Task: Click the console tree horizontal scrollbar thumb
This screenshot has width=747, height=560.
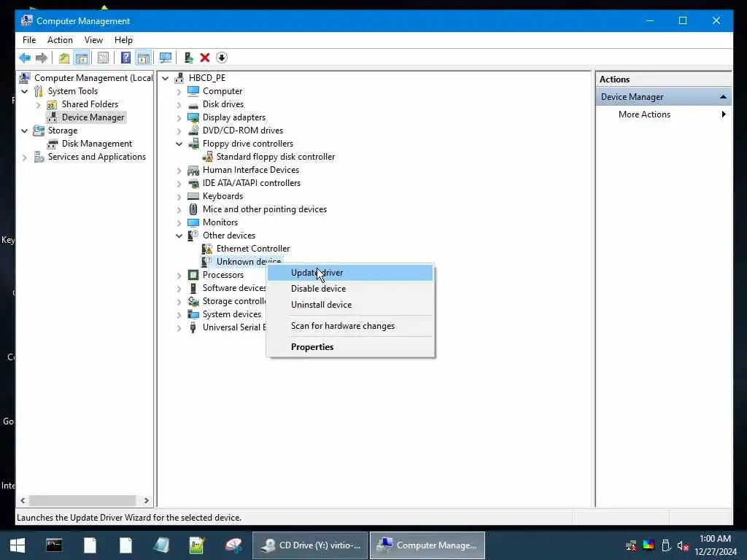Action: coord(82,500)
